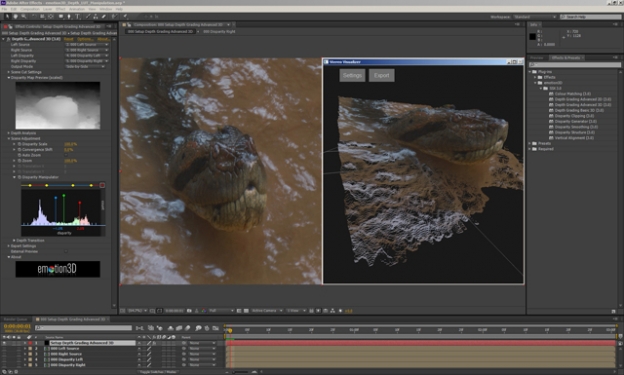Click Toggle Switches / Modes at timeline bottom
Screen dimensions: 624x375
tap(159, 372)
